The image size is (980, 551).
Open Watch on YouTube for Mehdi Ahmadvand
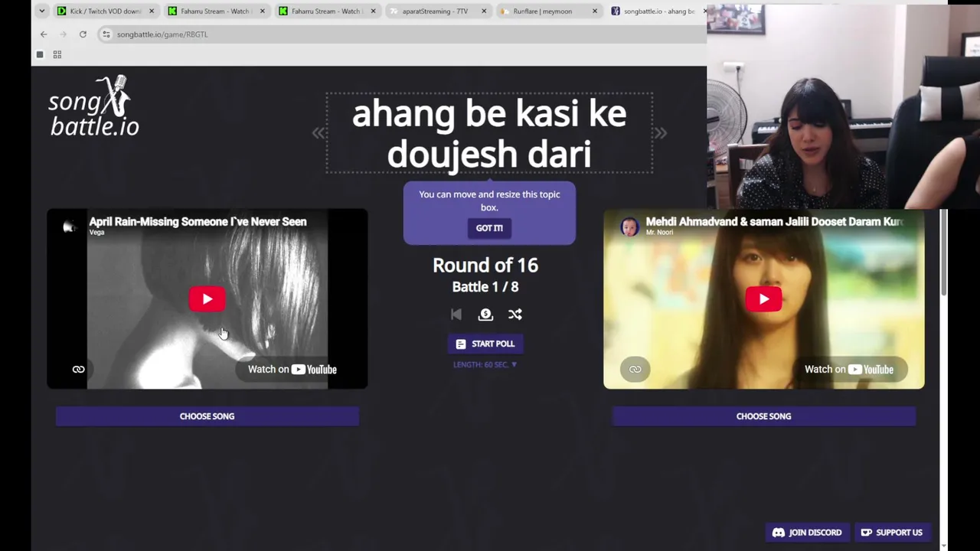click(848, 370)
